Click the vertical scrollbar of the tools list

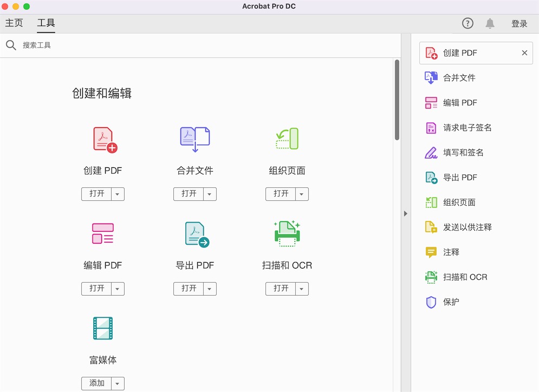point(397,100)
